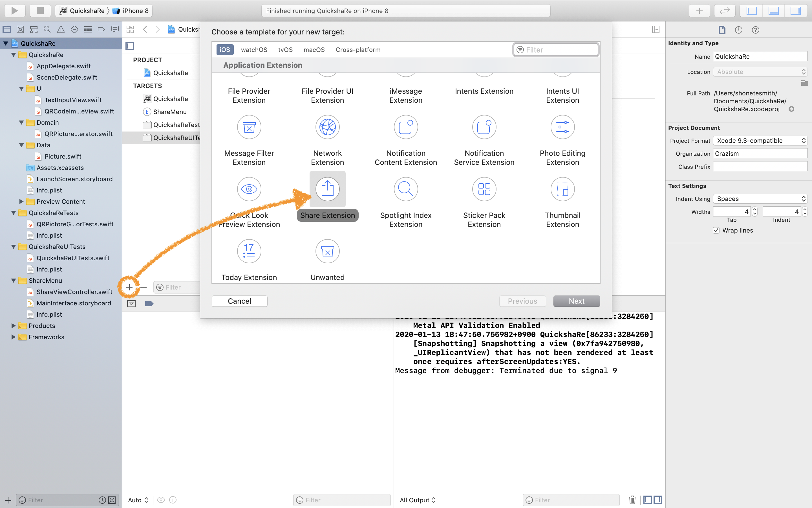Click the Organization text field
This screenshot has height=508, width=812.
760,154
